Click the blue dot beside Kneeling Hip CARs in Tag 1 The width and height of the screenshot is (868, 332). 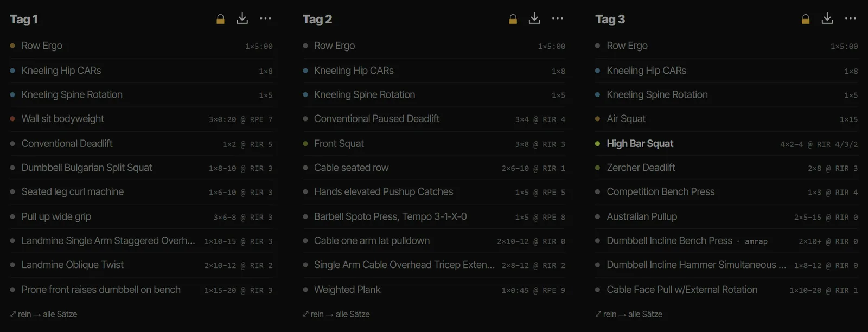coord(12,71)
